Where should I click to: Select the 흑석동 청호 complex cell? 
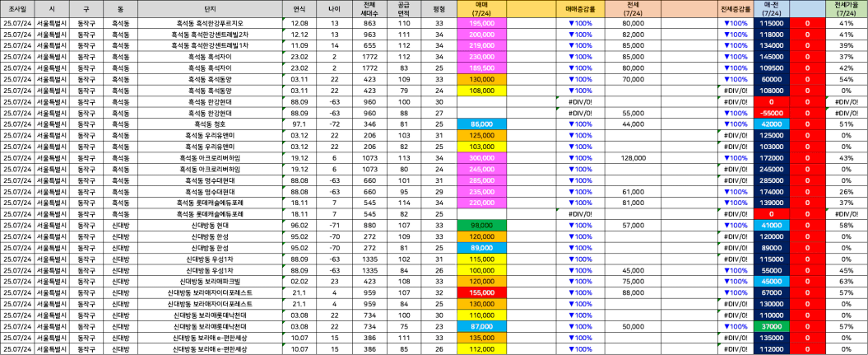point(210,124)
